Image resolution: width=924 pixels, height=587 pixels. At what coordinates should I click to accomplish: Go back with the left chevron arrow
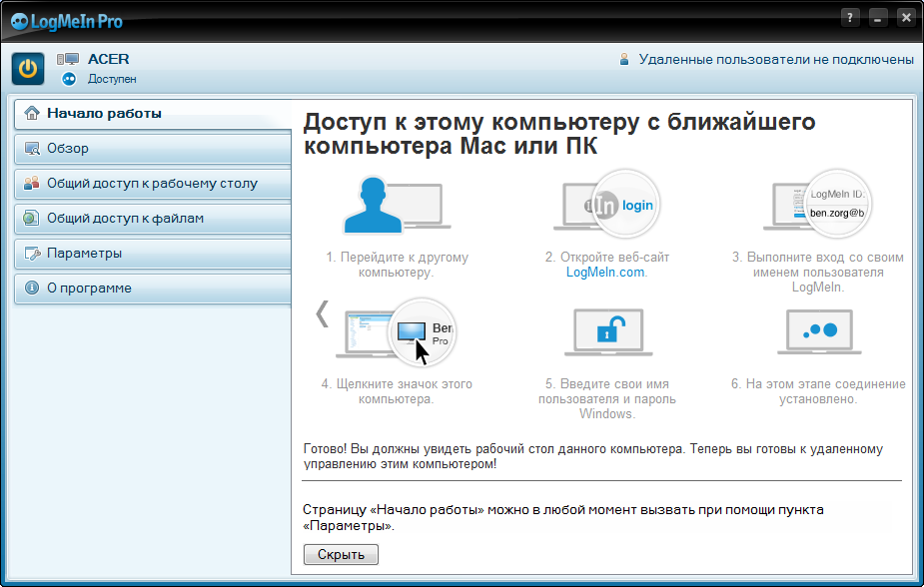(322, 313)
